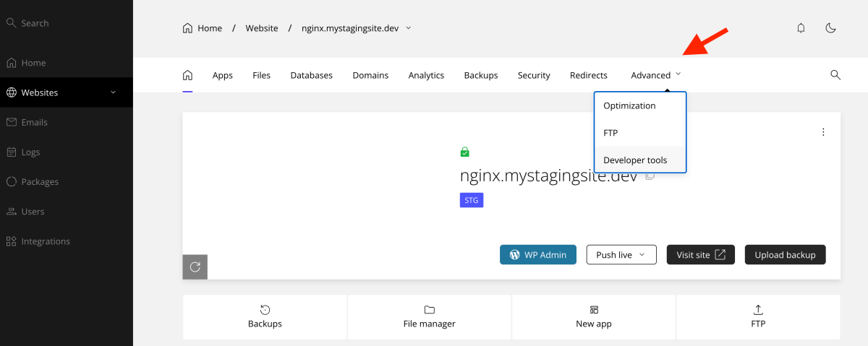Click the Upload backup button

[785, 255]
